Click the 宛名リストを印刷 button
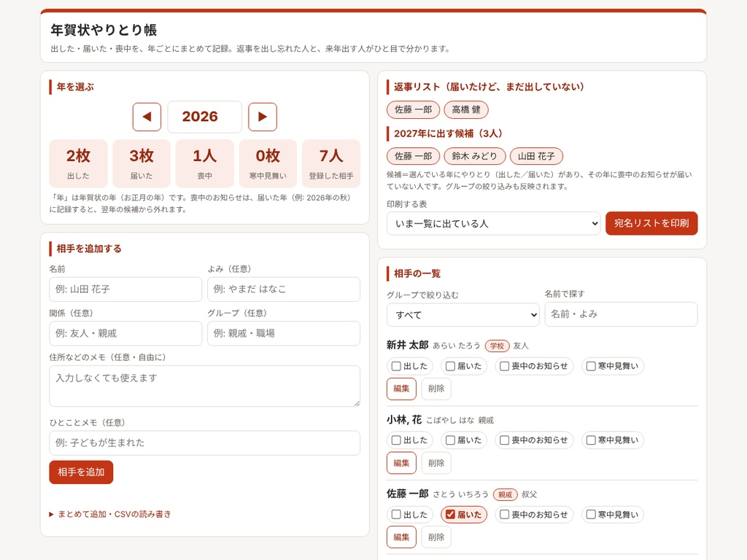The image size is (747, 560). 651,223
